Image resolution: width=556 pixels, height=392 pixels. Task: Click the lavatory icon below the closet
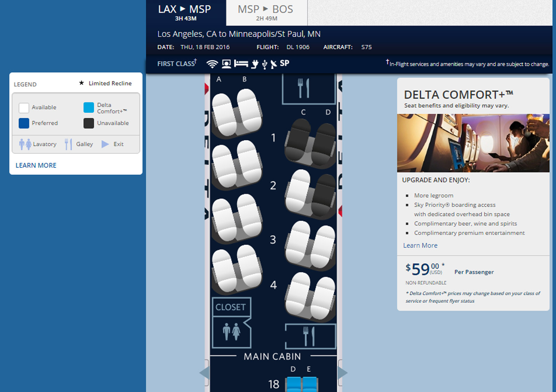(231, 332)
